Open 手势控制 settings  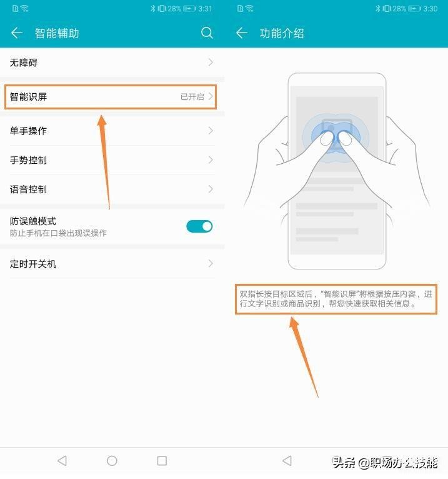(112, 159)
